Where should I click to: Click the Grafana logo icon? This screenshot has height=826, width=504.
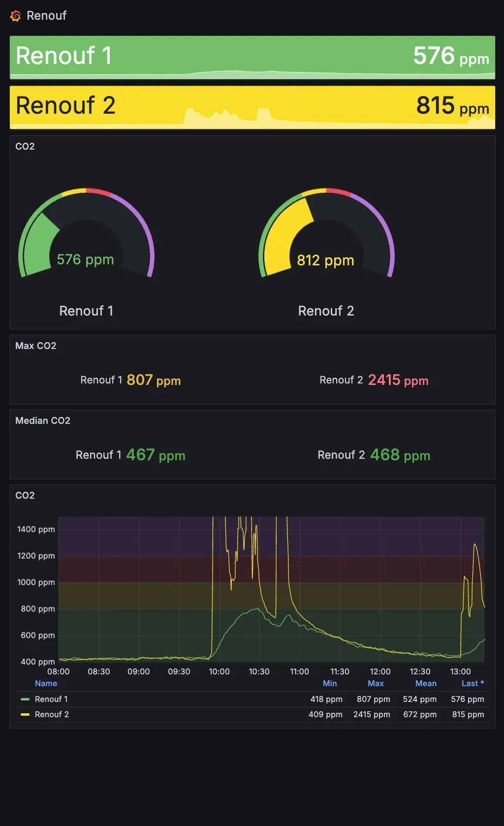pyautogui.click(x=15, y=16)
